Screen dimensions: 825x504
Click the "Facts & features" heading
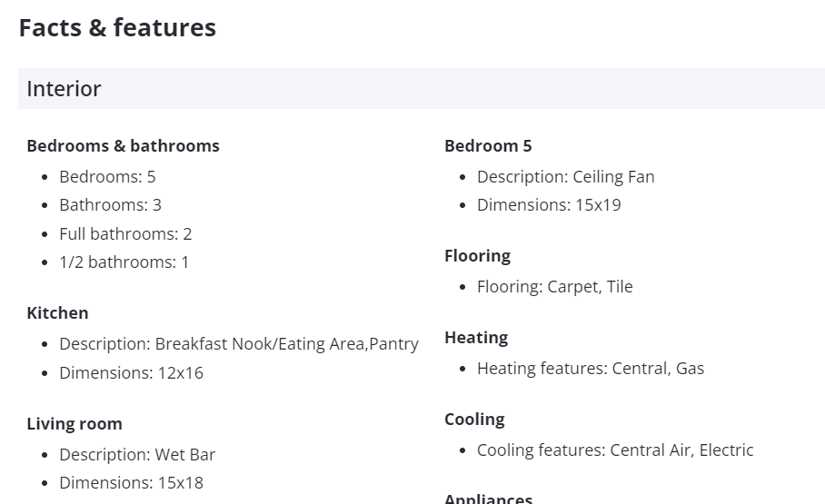[117, 28]
